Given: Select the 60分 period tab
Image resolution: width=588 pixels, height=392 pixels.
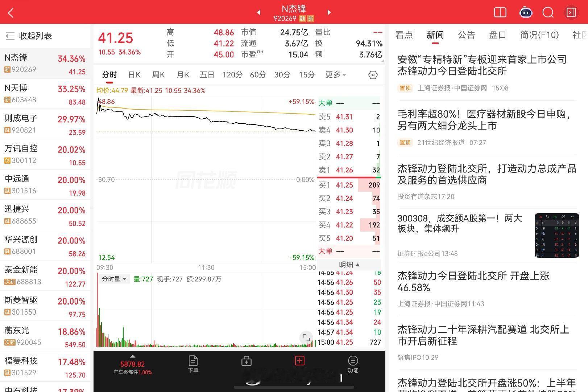Looking at the screenshot, I should point(258,75).
